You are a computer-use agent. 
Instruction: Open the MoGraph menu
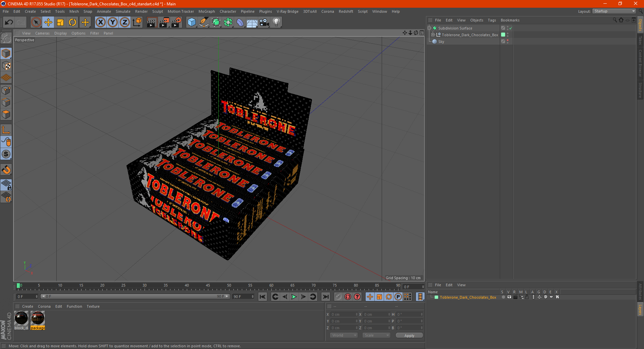coord(207,11)
